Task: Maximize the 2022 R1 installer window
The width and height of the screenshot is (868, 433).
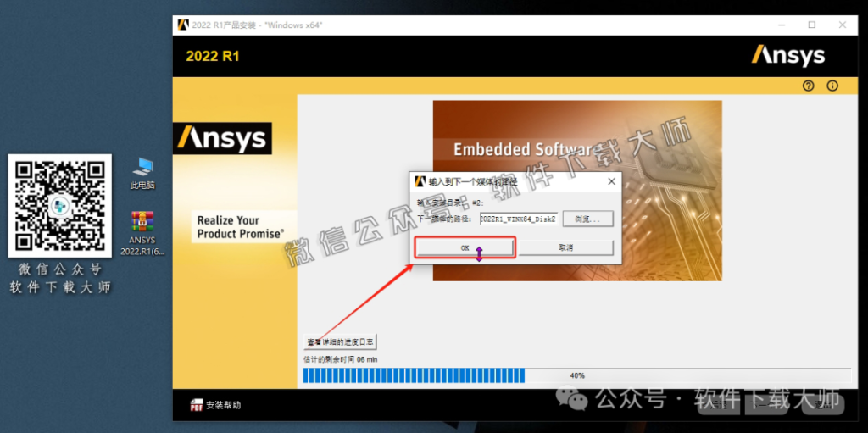Action: point(811,25)
